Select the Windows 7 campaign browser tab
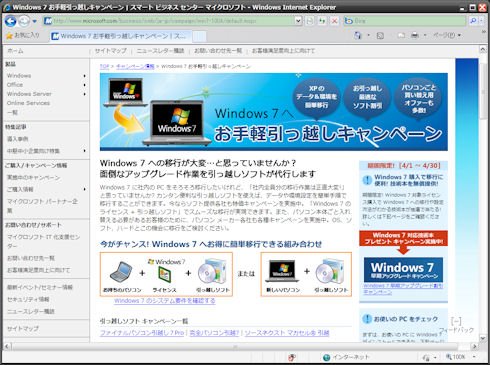Screen dimensions: 490x365 pyautogui.click(x=121, y=36)
